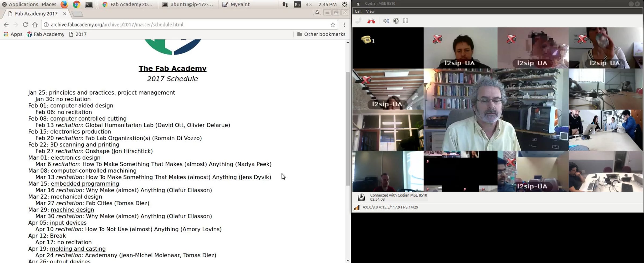Open the Terminal launcher in the top panel

[x=89, y=5]
